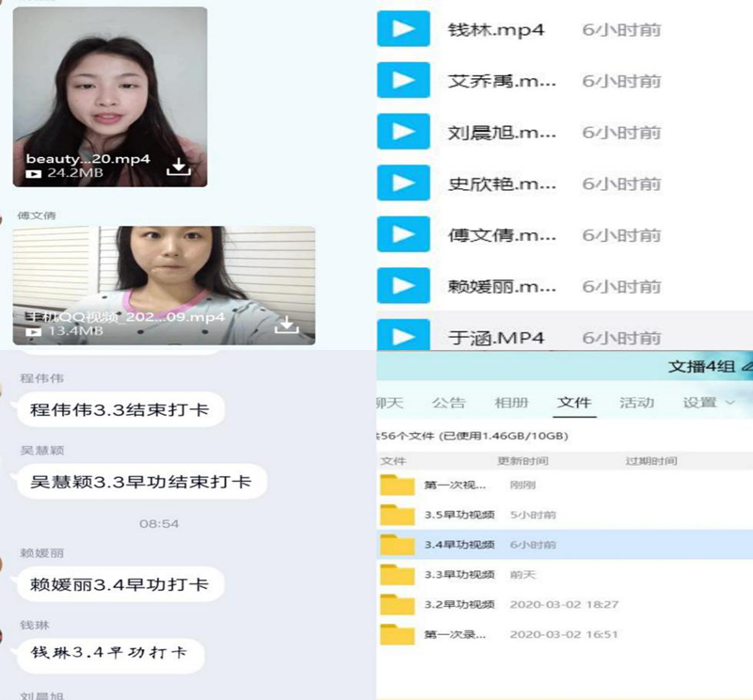Click the 文播4组 group title
The image size is (753, 700).
tap(701, 367)
